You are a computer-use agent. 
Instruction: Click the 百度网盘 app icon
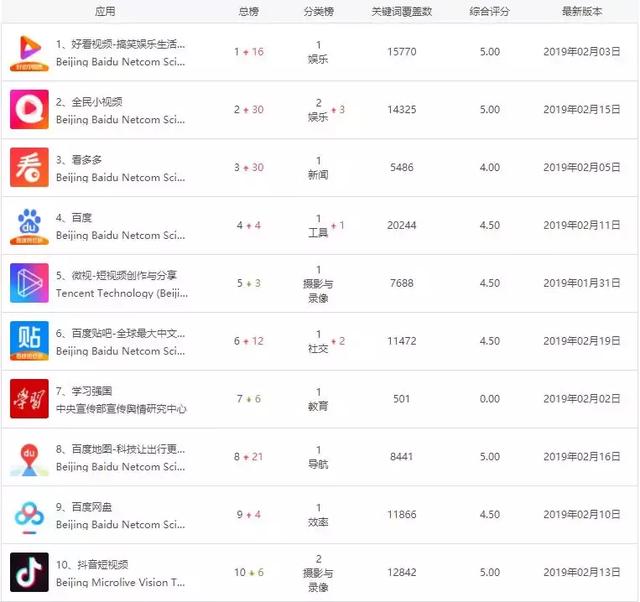click(29, 515)
